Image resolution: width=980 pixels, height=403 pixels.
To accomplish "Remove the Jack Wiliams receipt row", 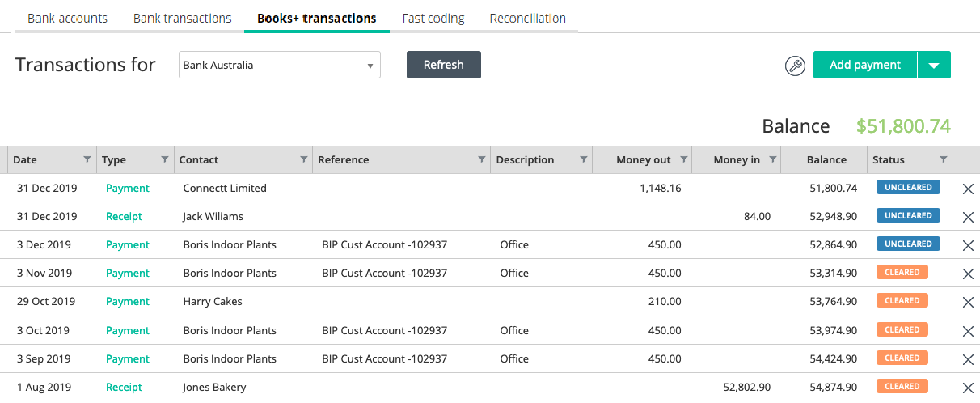I will (x=968, y=217).
